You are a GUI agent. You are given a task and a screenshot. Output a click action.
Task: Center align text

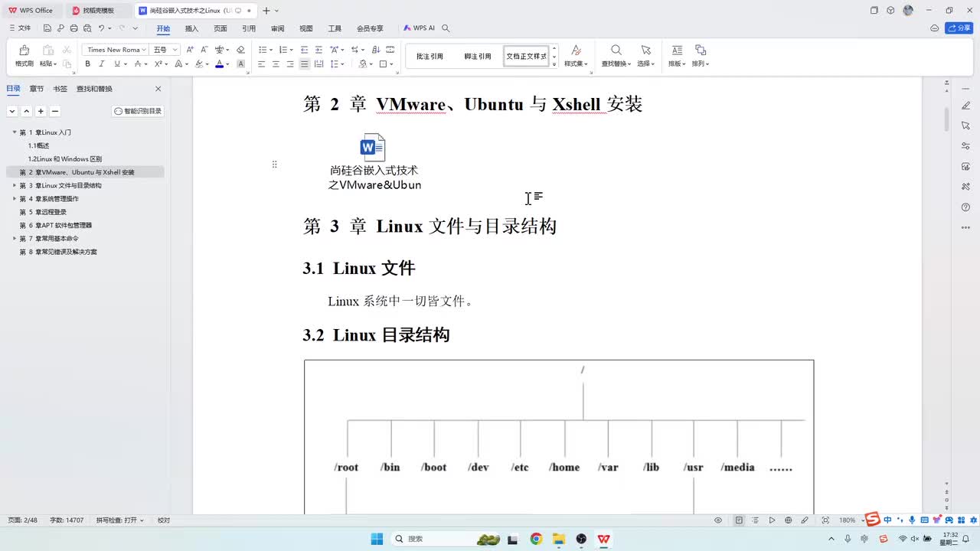click(276, 64)
